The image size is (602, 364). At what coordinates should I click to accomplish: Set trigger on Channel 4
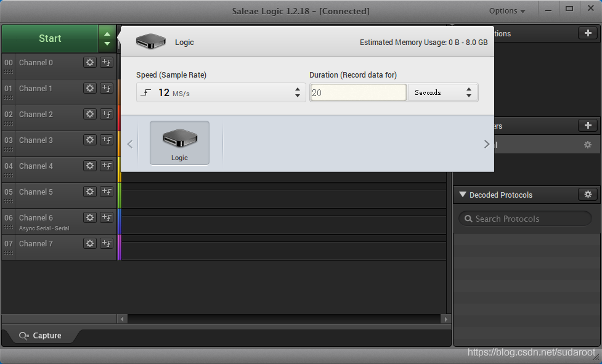click(x=107, y=166)
